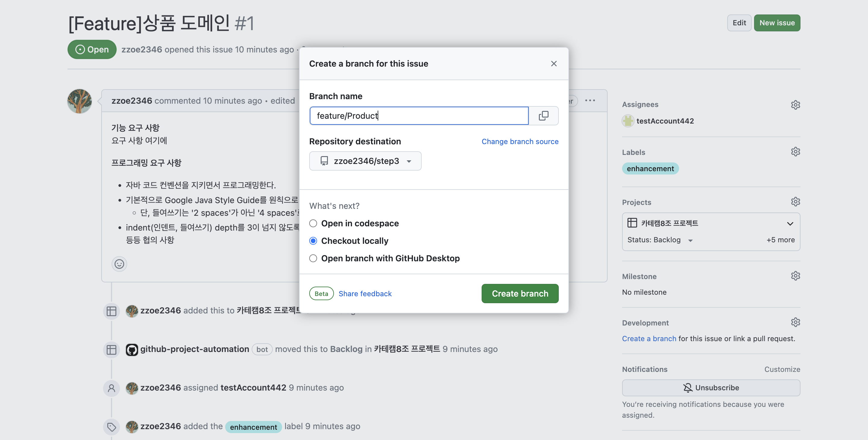Open Assignees settings gear
The width and height of the screenshot is (868, 440).
pos(795,105)
